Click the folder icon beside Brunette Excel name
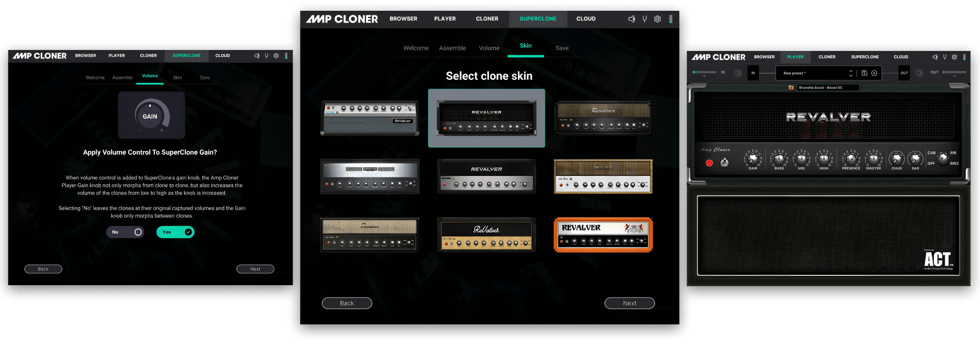The width and height of the screenshot is (980, 343). 791,88
